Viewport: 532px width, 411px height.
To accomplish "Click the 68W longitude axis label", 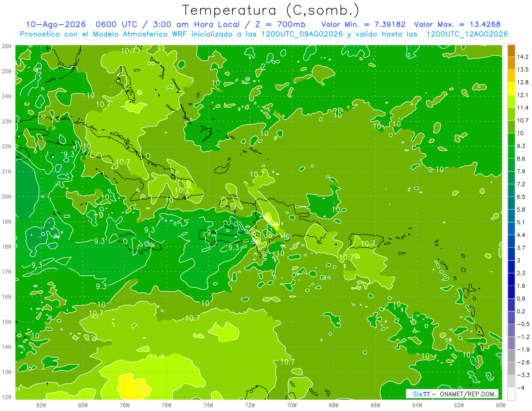I will click(x=334, y=405).
